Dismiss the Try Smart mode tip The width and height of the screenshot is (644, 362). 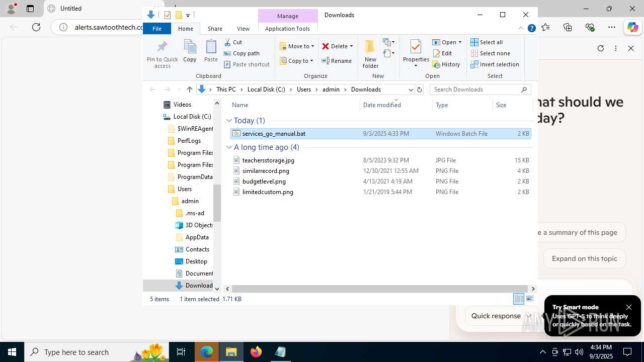coord(629,307)
